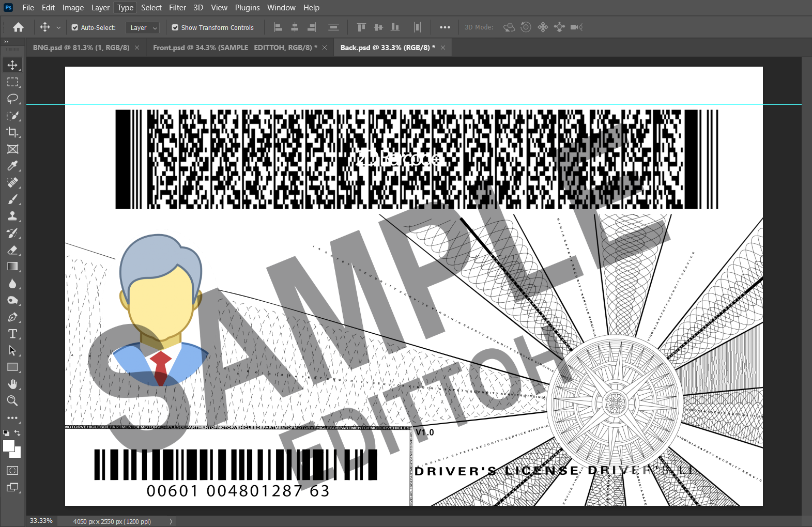Open the Edit menu

48,8
